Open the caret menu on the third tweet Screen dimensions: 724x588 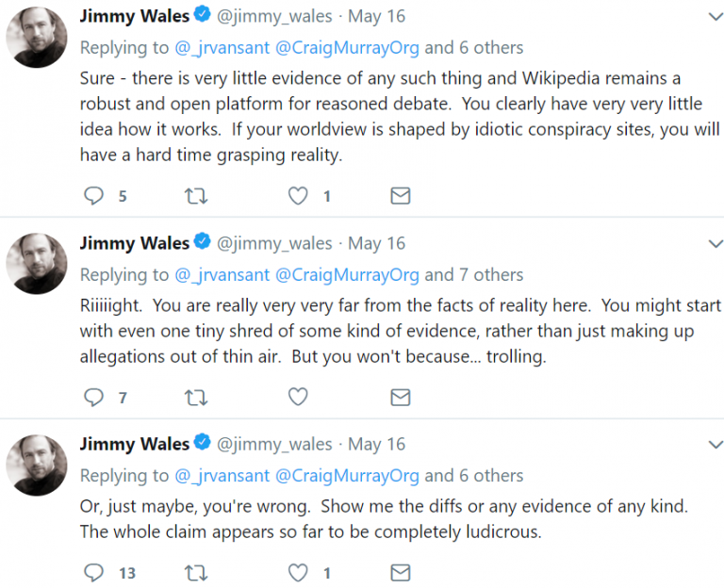pyautogui.click(x=714, y=445)
